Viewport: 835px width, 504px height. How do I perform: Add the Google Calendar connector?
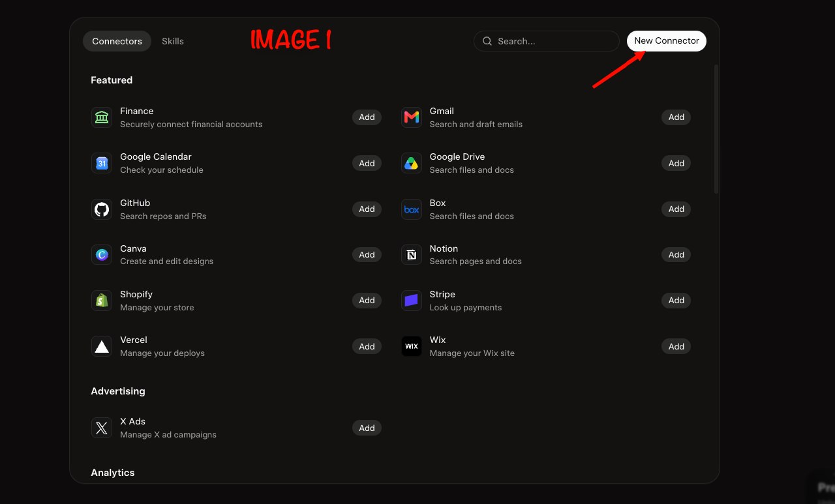tap(367, 163)
